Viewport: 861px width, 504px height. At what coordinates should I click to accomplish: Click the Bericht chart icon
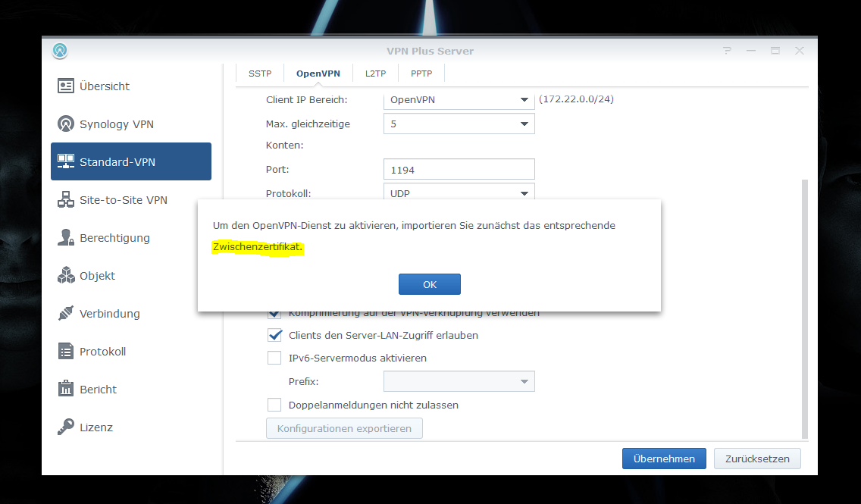[66, 389]
